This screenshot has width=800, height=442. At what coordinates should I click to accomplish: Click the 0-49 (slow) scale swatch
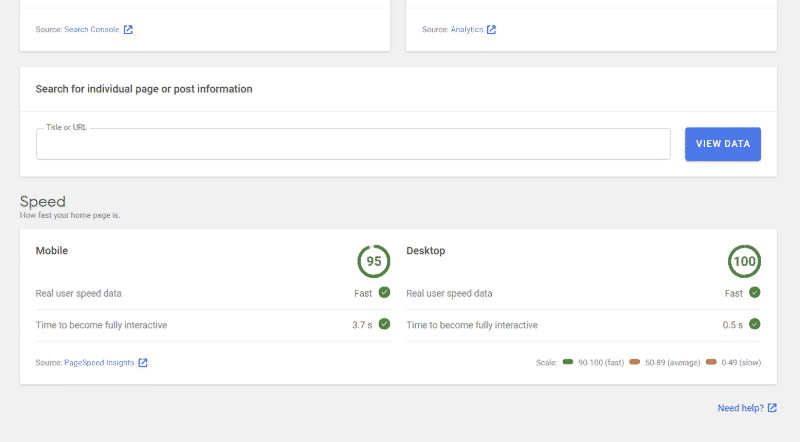tap(711, 362)
